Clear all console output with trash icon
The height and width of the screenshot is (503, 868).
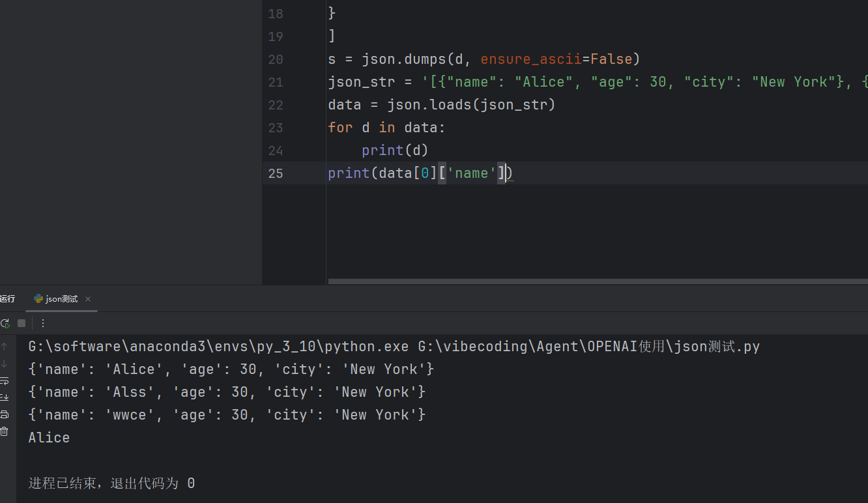5,431
